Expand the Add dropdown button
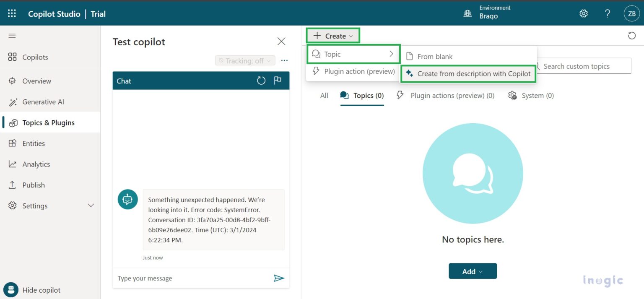The height and width of the screenshot is (299, 644). [473, 271]
